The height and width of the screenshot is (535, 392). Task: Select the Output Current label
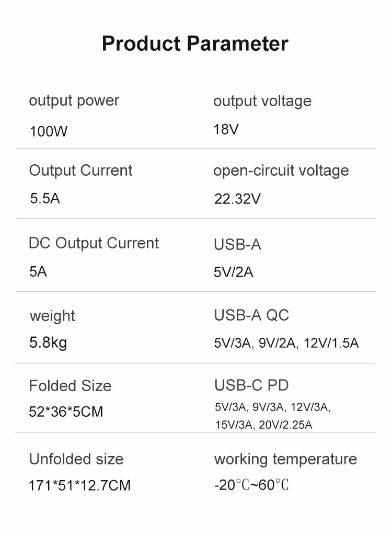click(x=81, y=170)
